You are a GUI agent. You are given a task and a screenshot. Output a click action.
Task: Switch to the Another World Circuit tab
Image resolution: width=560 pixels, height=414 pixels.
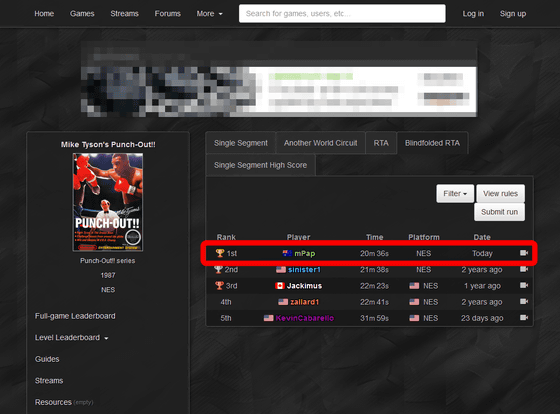coord(320,143)
